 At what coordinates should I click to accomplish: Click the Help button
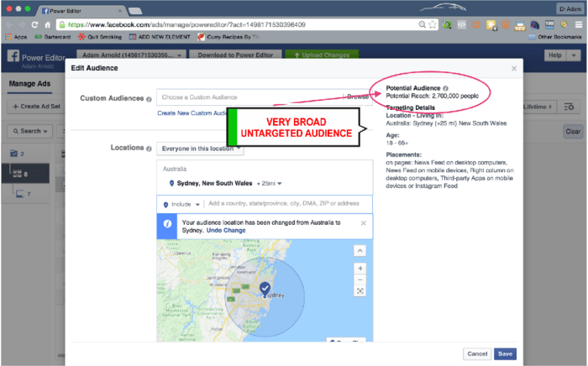point(555,55)
